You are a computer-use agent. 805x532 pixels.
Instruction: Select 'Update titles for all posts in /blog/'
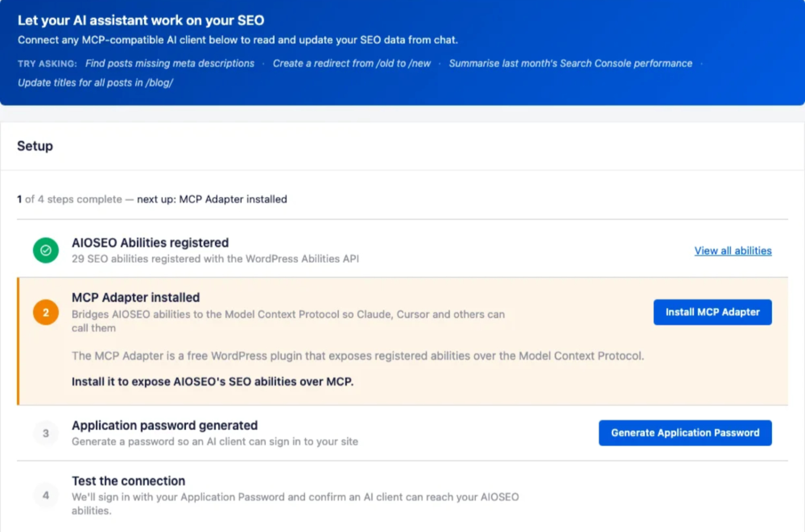(95, 83)
